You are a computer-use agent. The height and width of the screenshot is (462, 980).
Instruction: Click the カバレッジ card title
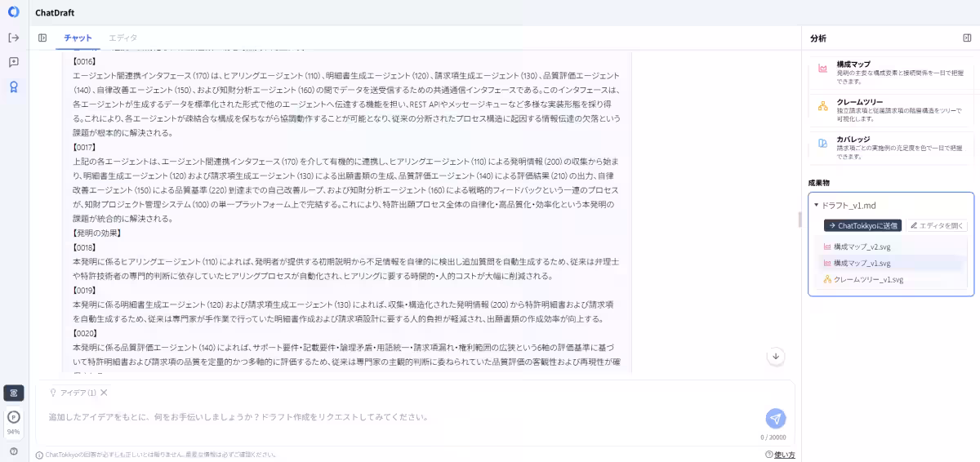[853, 140]
